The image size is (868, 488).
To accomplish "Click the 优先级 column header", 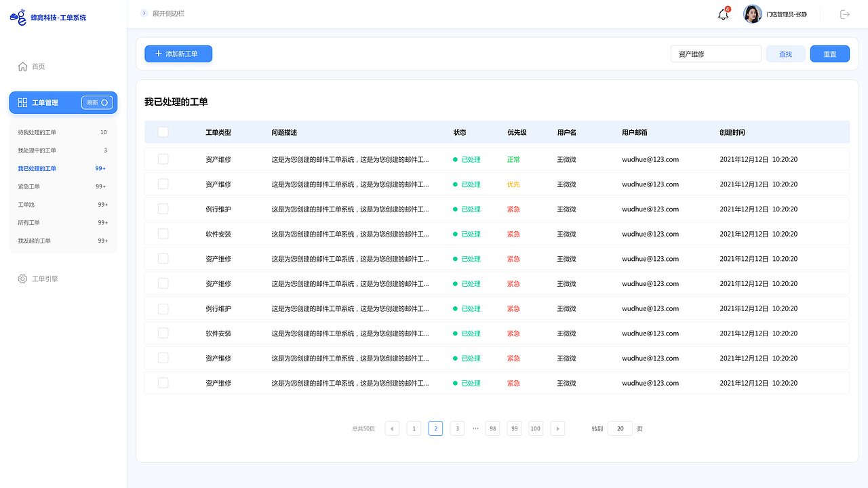I will [x=517, y=132].
